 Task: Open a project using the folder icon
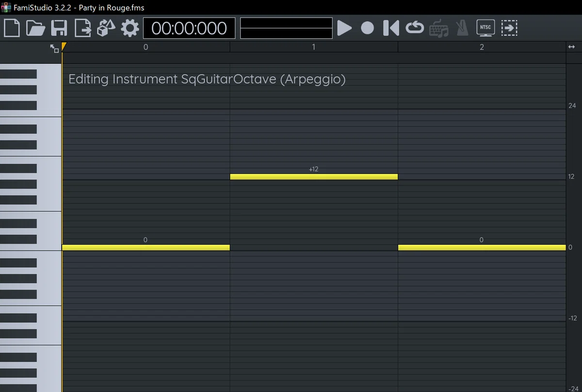point(35,28)
